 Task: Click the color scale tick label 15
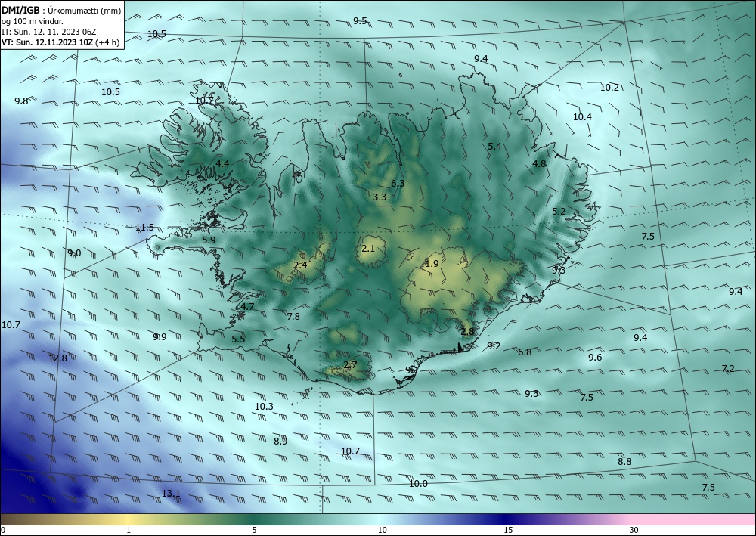[508, 530]
